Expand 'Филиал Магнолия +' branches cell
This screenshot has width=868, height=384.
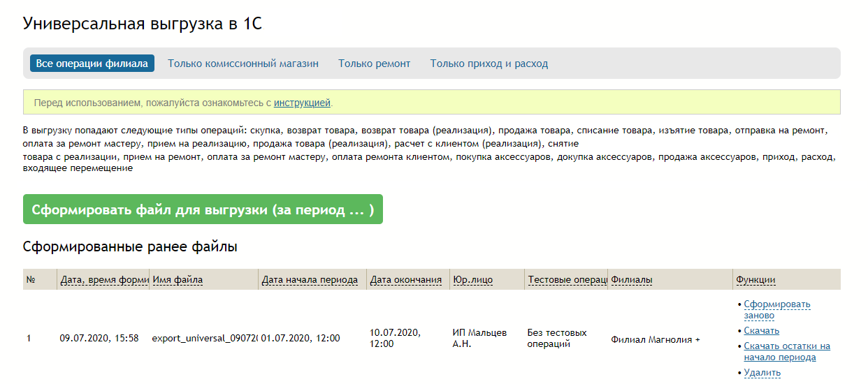(656, 340)
